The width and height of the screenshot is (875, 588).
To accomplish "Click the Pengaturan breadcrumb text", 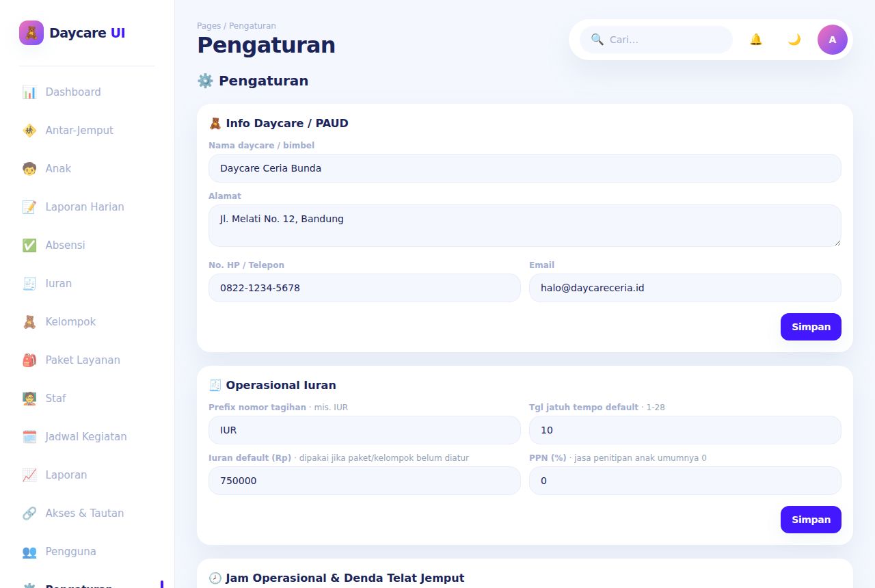I will tap(252, 26).
